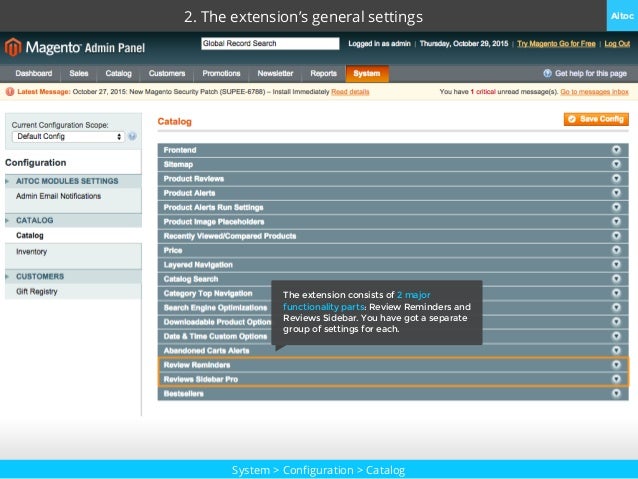Expand Sitemap section arrow icon
The height and width of the screenshot is (479, 638).
pyautogui.click(x=616, y=164)
